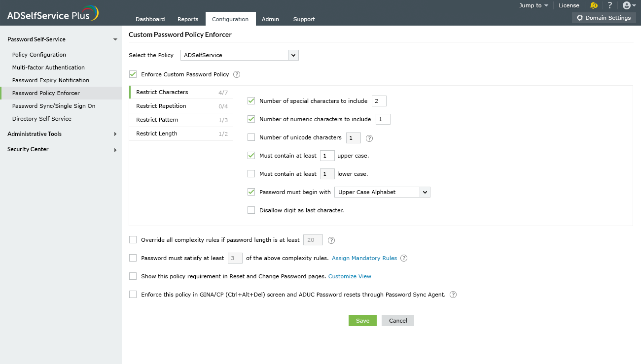Click help icon beside Enforce Custom Password Policy
The height and width of the screenshot is (364, 641).
[x=237, y=74]
